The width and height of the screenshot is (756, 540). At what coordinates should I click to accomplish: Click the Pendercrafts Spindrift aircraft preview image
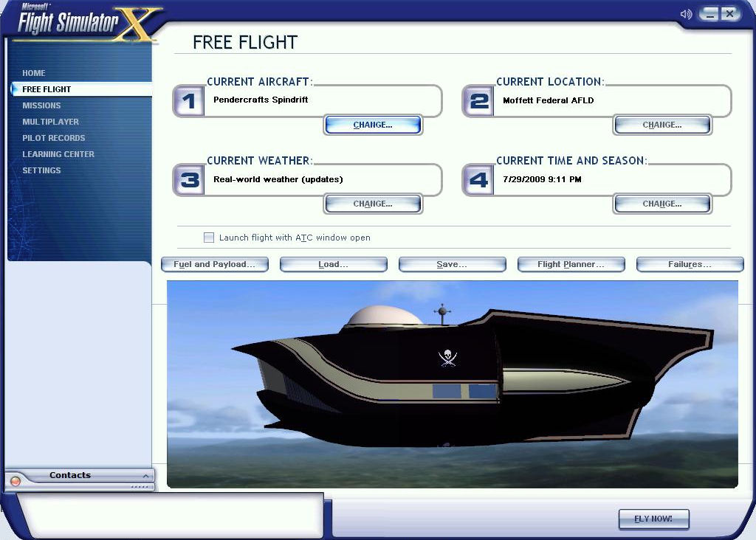click(x=453, y=384)
